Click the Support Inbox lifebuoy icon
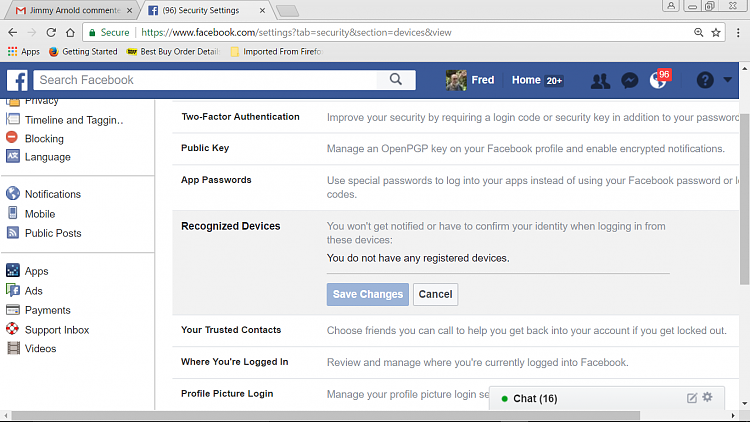750x422 pixels. (12, 329)
